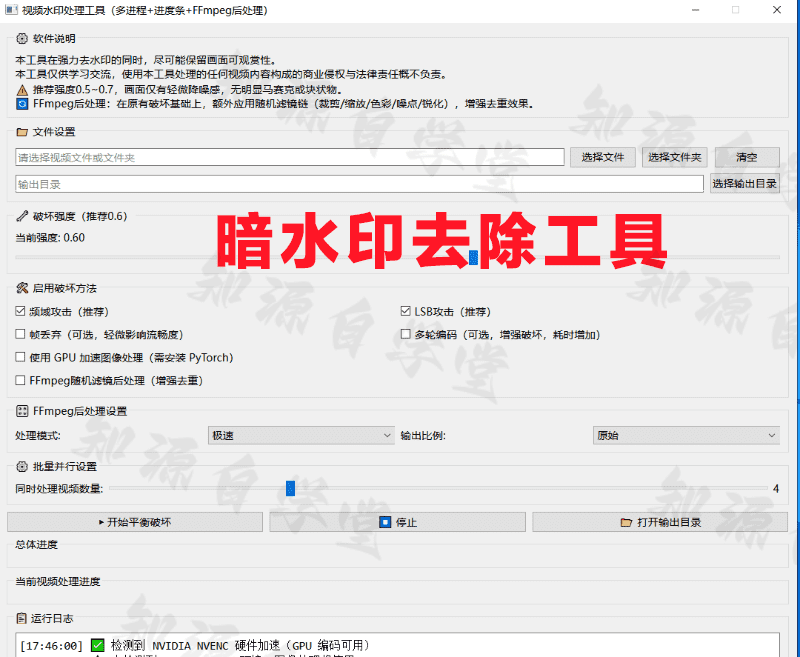Click the 开始平衡破坏 button
This screenshot has height=657, width=800.
(135, 522)
